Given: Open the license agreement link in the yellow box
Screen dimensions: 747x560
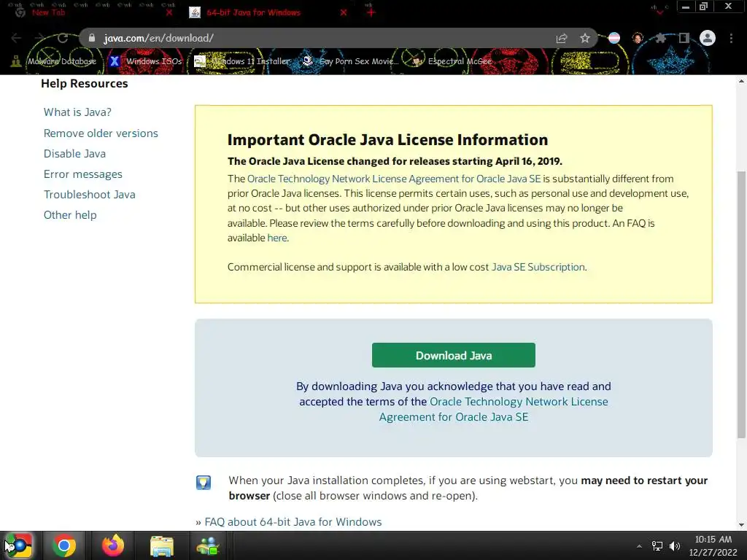Looking at the screenshot, I should coord(394,179).
